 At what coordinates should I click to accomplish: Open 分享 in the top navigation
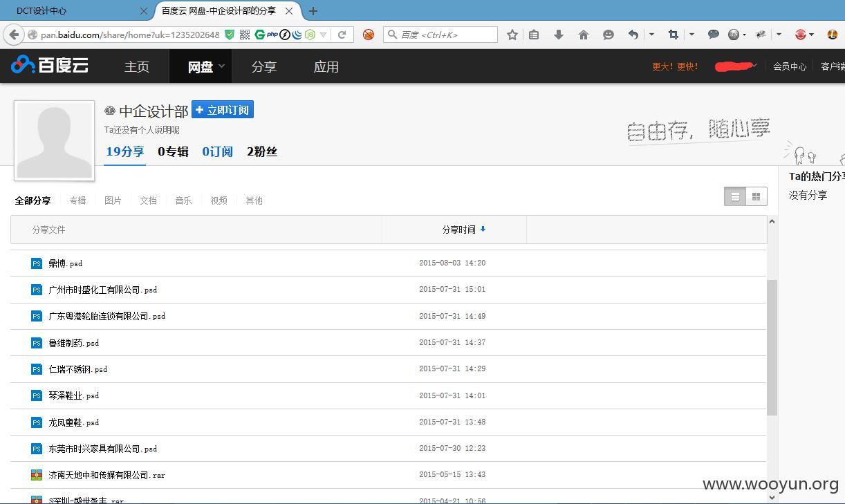[264, 66]
